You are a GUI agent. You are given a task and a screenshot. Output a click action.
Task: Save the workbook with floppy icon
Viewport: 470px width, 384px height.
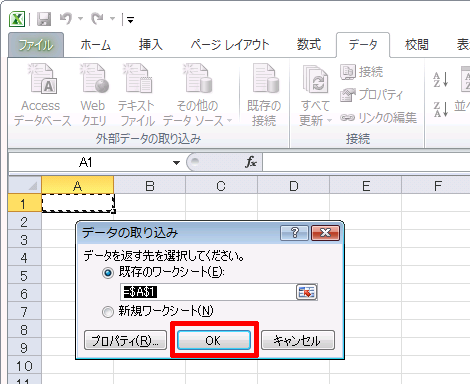[44, 19]
